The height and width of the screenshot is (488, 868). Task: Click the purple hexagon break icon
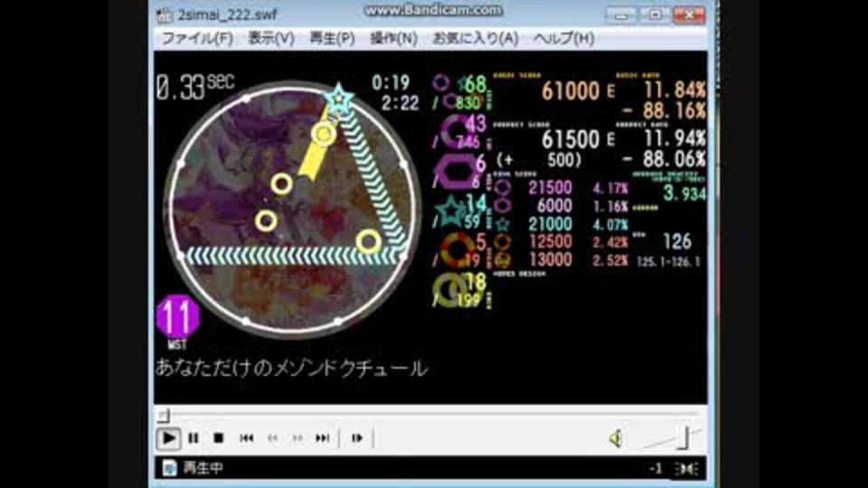pyautogui.click(x=455, y=171)
